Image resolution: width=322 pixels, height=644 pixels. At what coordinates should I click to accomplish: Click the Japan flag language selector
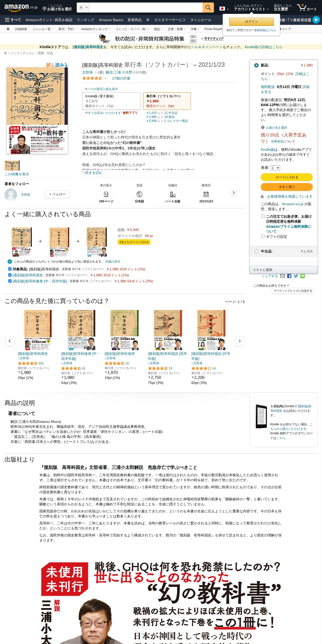(x=224, y=9)
